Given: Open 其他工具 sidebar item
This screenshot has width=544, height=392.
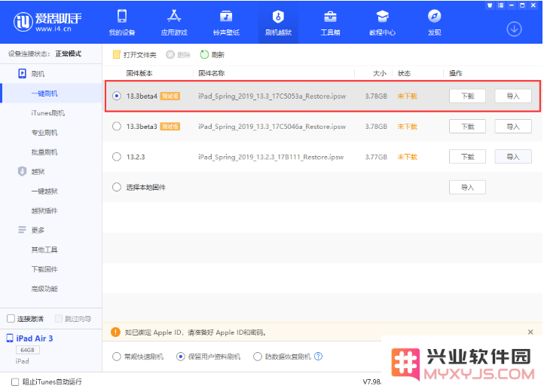Looking at the screenshot, I should click(x=44, y=250).
